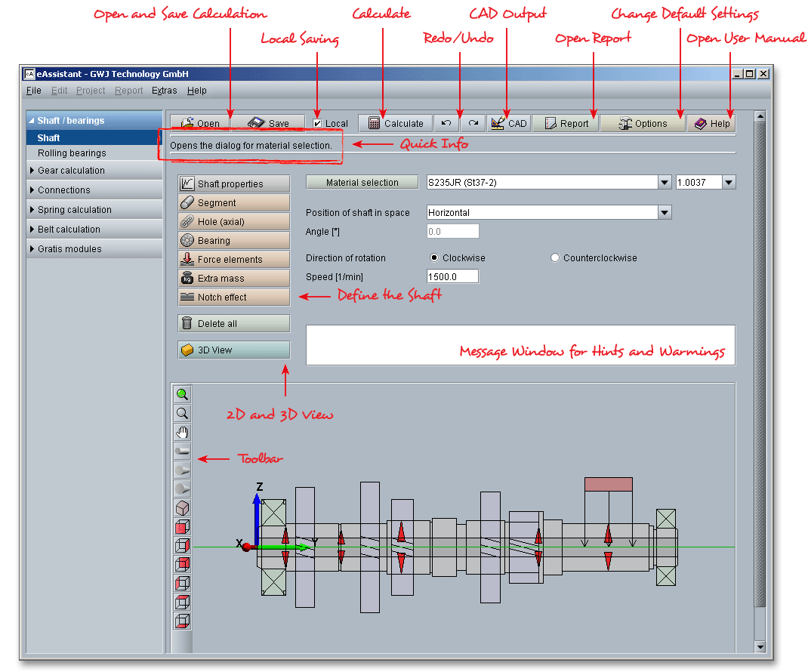This screenshot has width=808, height=672.
Task: Open the Position of shaft Horizontal dropdown
Action: 664,213
